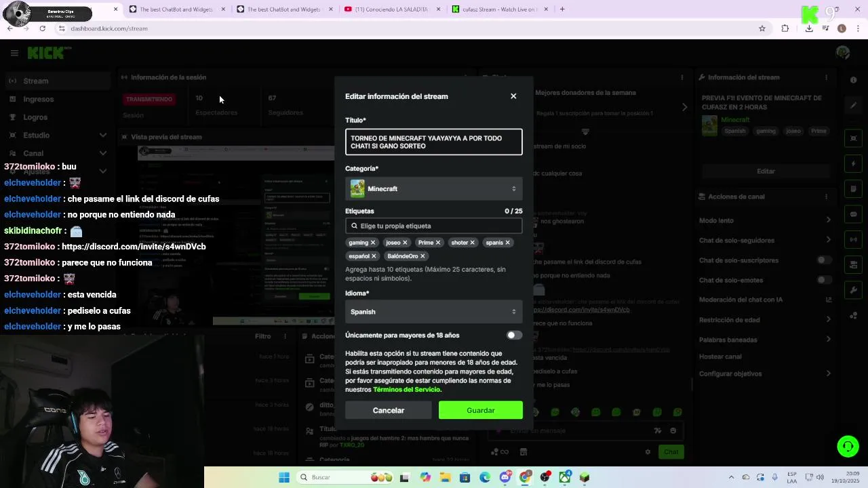The image size is (868, 488).
Task: Click the broadcast signal icon in right sidebar
Action: (x=854, y=239)
